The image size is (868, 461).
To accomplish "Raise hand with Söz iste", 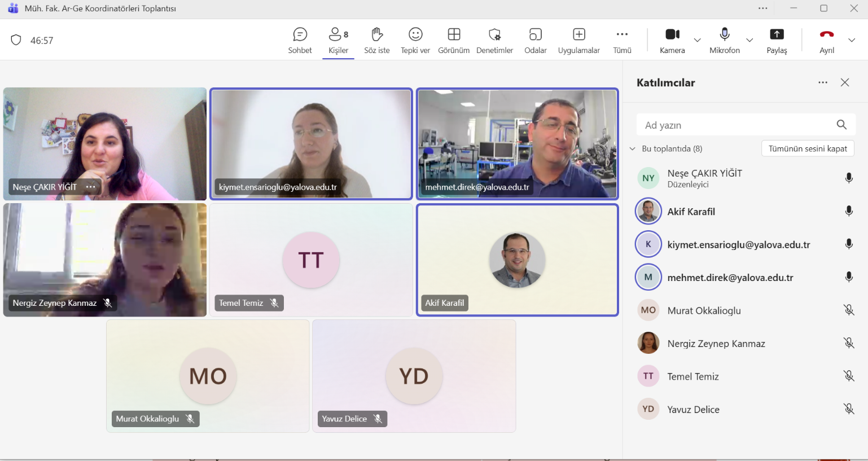I will 376,41.
